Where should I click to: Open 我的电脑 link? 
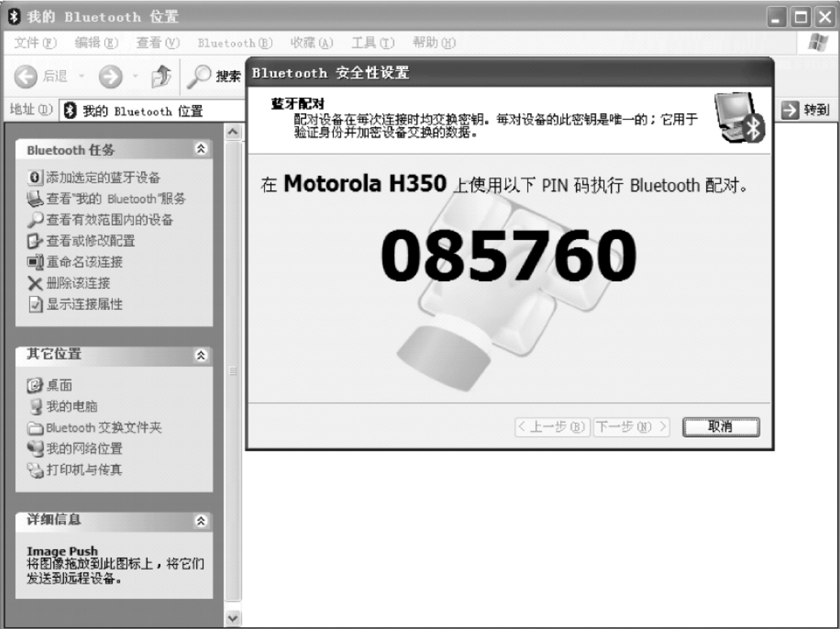[x=72, y=406]
